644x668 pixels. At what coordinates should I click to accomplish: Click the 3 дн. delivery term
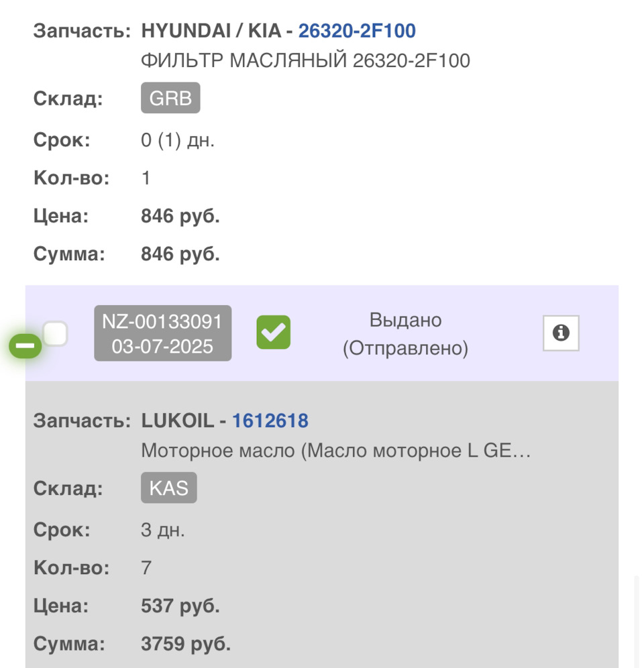(x=163, y=531)
